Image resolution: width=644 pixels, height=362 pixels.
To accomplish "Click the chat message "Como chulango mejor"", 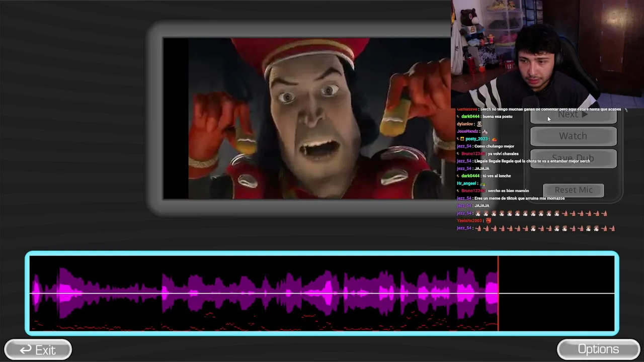I will pyautogui.click(x=494, y=146).
